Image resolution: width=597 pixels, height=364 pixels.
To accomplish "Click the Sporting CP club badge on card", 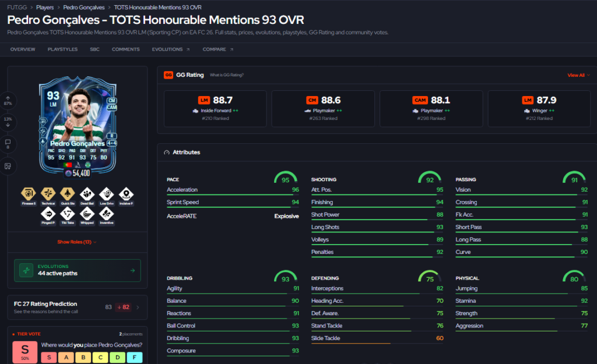I will (88, 165).
